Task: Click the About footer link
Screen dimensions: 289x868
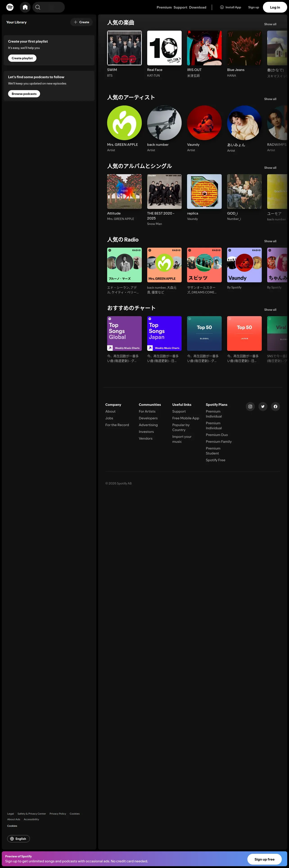Action: coord(110,411)
